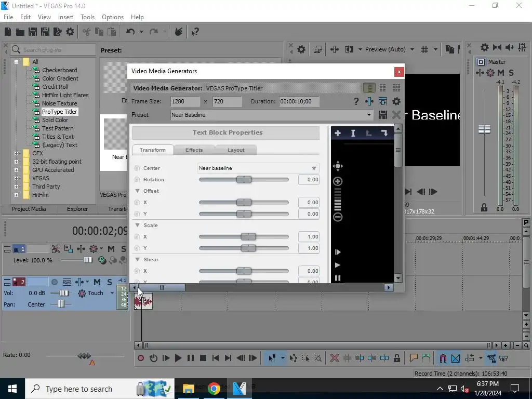The height and width of the screenshot is (399, 532).
Task: Open the Tools menu
Action: click(x=87, y=17)
